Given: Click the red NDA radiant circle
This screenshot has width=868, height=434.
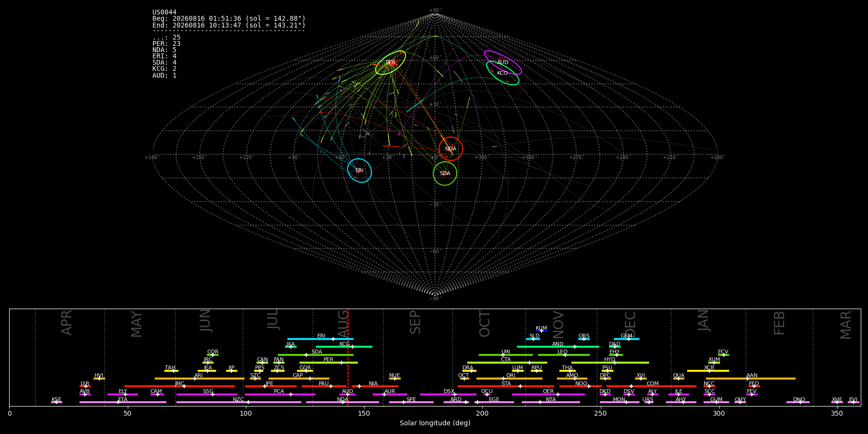Looking at the screenshot, I should [451, 149].
